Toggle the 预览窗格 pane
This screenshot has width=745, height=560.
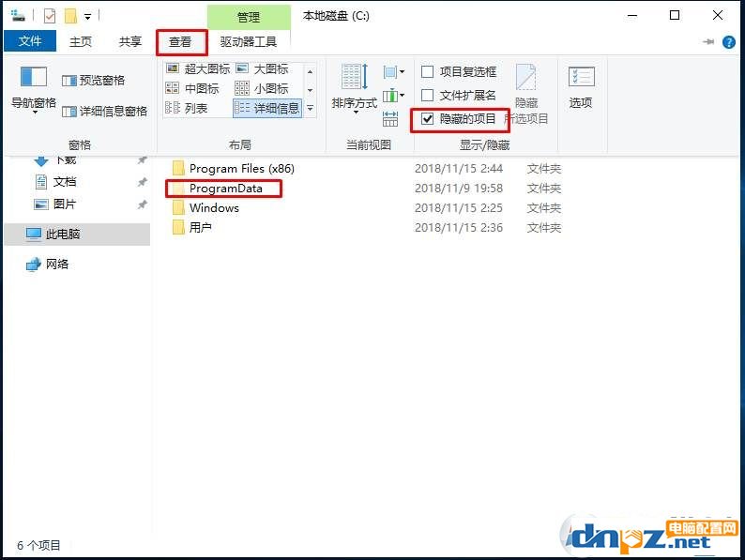[94, 81]
